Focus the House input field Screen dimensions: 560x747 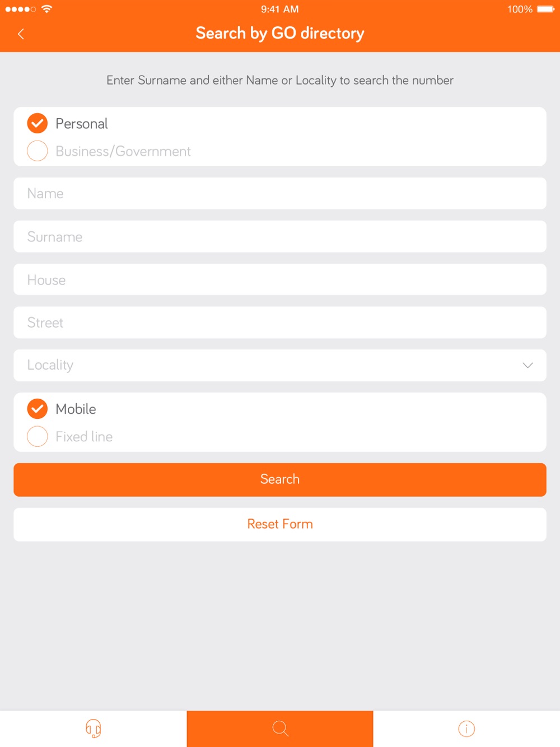280,279
